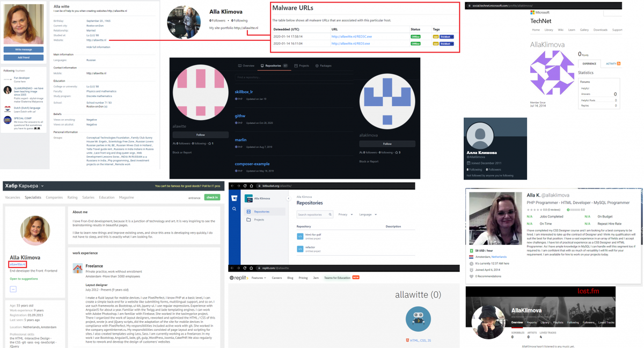The height and width of the screenshot is (348, 644).
Task: Switch to the GitHub Overview tab
Action: (247, 66)
